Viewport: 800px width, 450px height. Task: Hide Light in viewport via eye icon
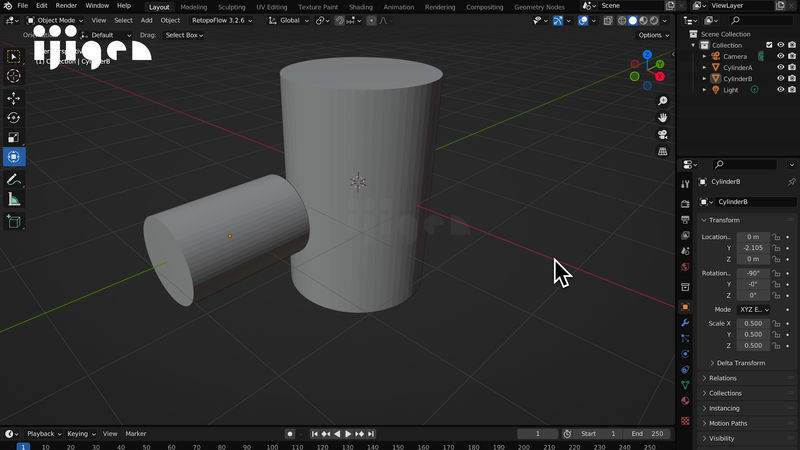tap(781, 90)
